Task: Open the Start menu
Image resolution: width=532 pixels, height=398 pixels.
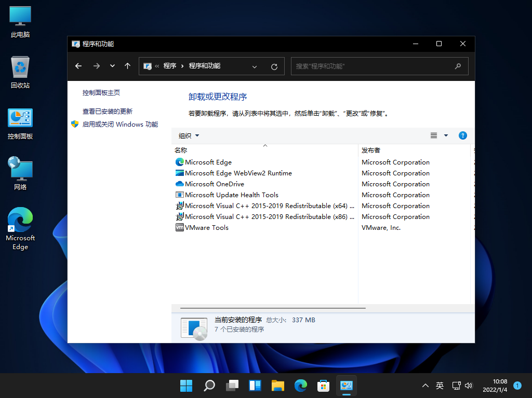Action: [x=186, y=386]
